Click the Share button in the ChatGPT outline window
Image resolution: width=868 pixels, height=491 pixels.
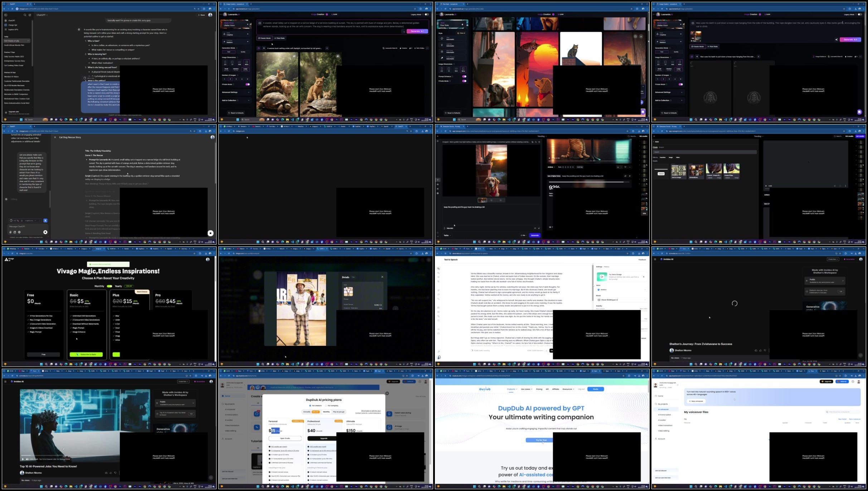coord(201,15)
